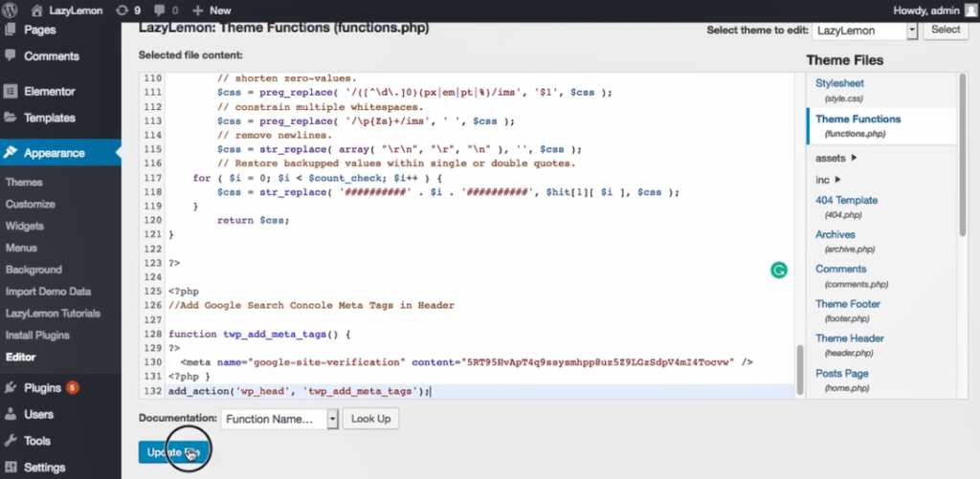Open the Pages menu
Viewport: 980px width, 479px height.
click(40, 30)
